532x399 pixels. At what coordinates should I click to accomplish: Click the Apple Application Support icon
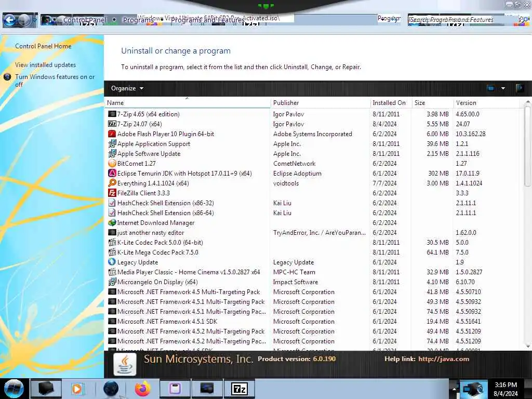[112, 143]
